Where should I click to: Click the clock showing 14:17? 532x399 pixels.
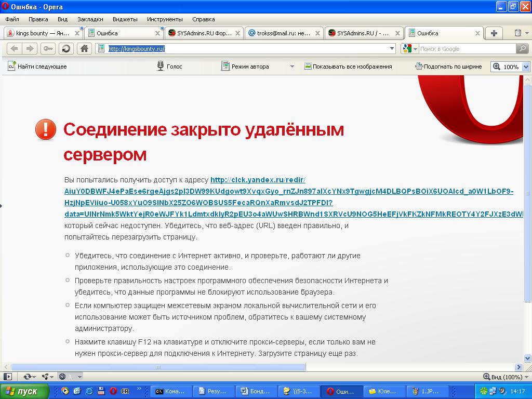[517, 391]
